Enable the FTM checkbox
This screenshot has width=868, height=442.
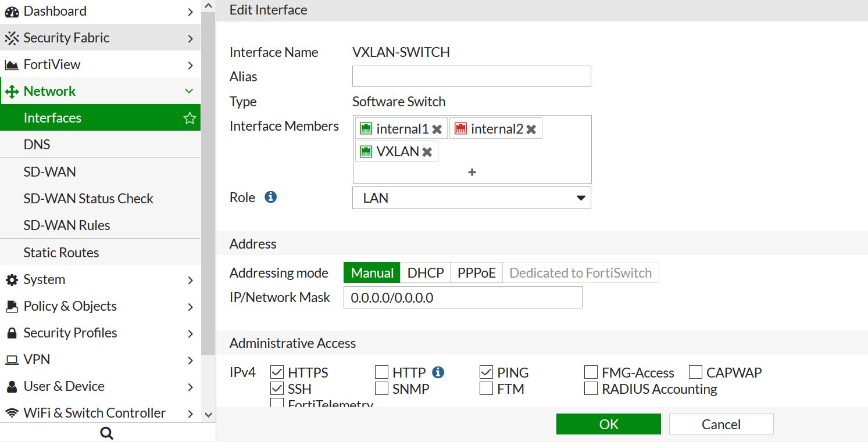487,389
